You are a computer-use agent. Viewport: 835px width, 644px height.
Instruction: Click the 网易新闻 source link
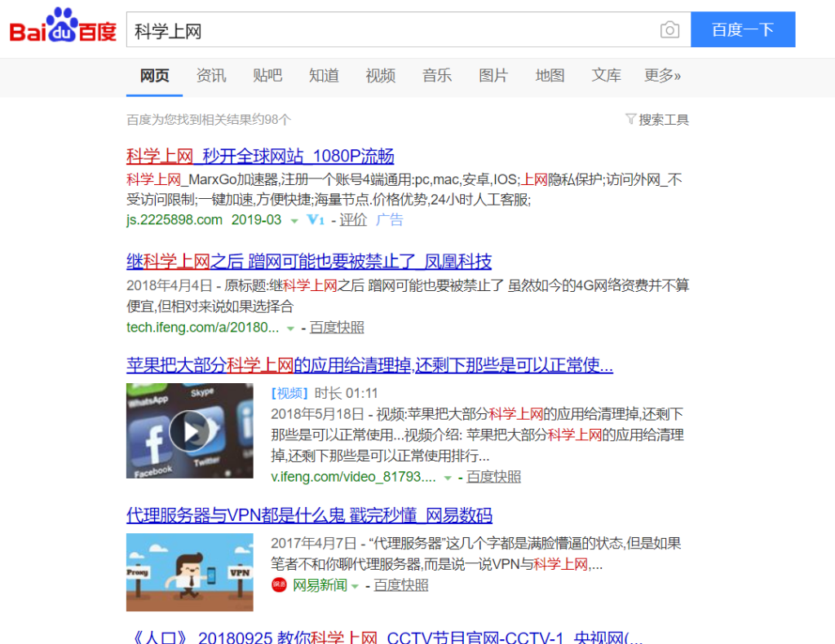[320, 585]
